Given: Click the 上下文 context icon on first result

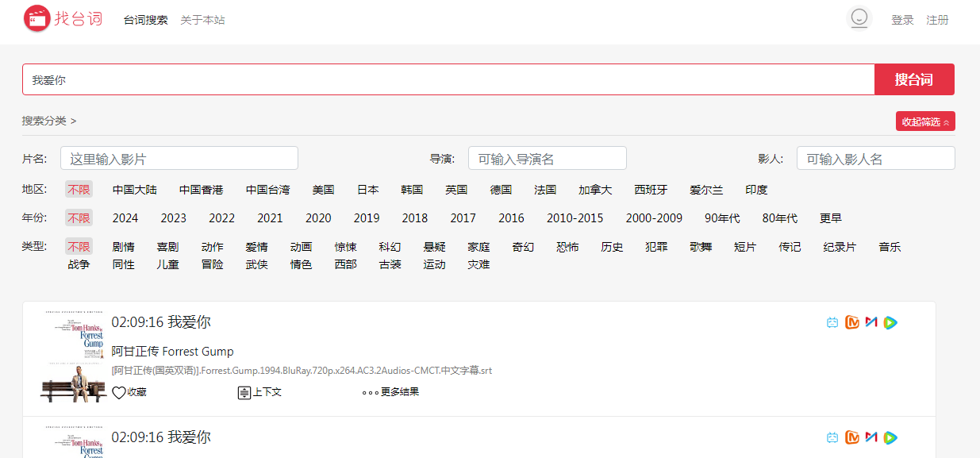Looking at the screenshot, I should pyautogui.click(x=244, y=392).
